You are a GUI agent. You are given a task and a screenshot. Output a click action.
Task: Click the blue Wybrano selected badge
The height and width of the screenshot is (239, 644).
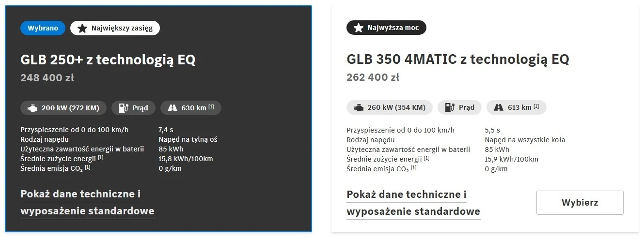pos(43,28)
